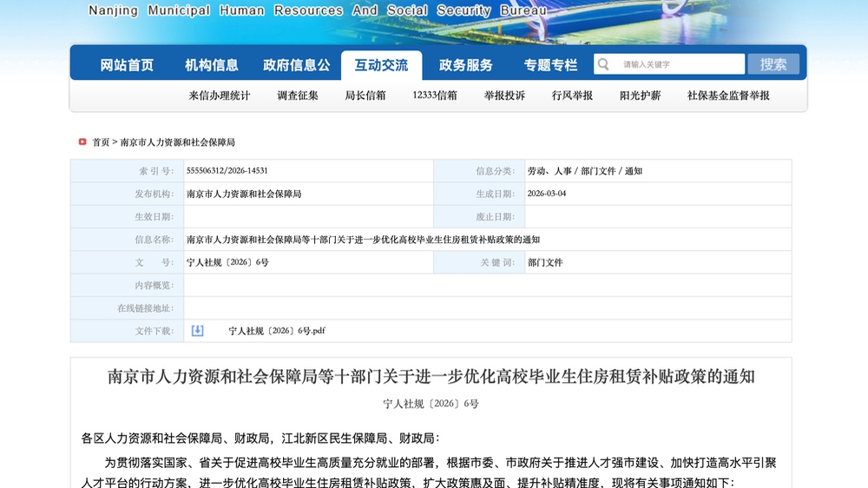The width and height of the screenshot is (868, 488).
Task: Open the 网站首页 navigation tab
Action: coord(127,65)
